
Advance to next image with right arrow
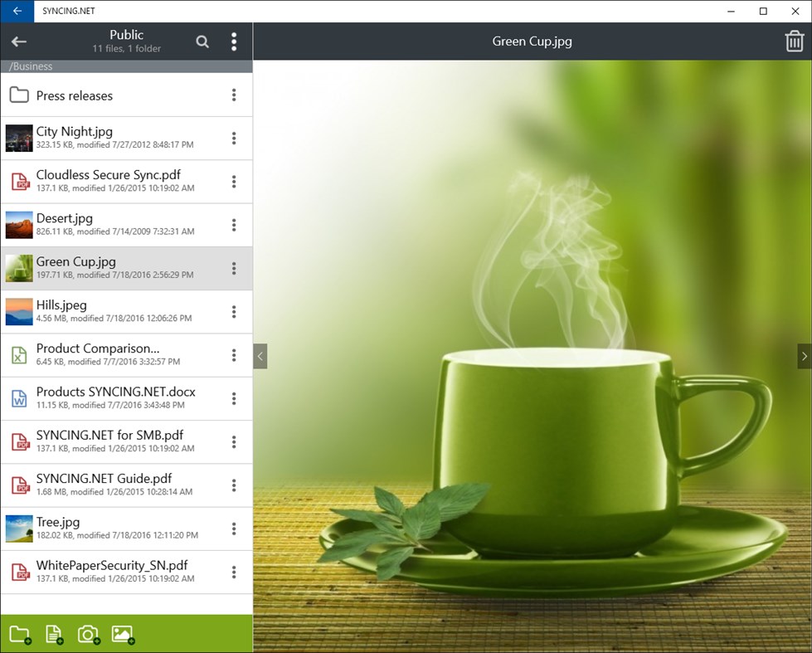pyautogui.click(x=804, y=356)
